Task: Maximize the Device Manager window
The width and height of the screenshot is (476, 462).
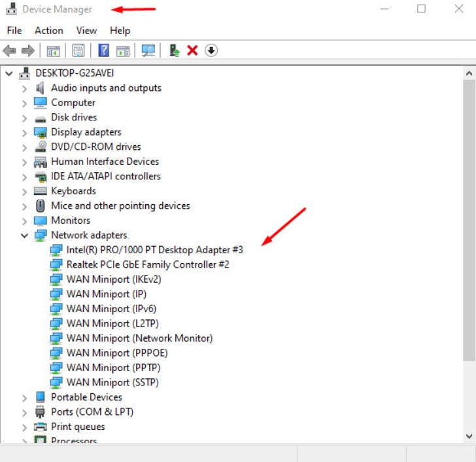Action: tap(421, 9)
